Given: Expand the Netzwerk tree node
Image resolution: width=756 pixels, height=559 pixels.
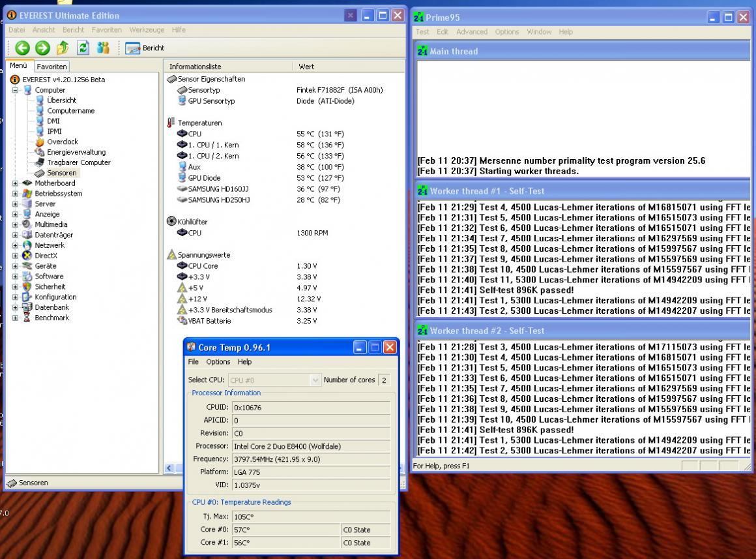Looking at the screenshot, I should click(15, 246).
